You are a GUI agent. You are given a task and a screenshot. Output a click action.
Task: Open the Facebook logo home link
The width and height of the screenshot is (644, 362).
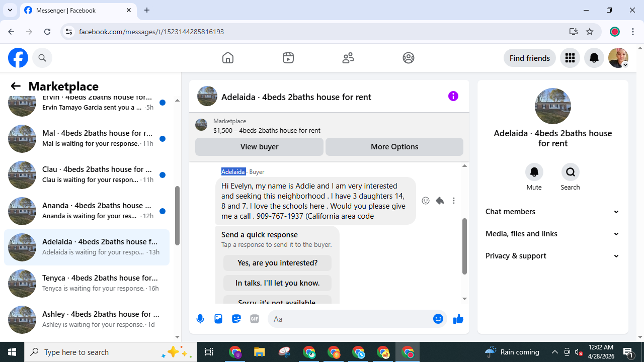(18, 58)
